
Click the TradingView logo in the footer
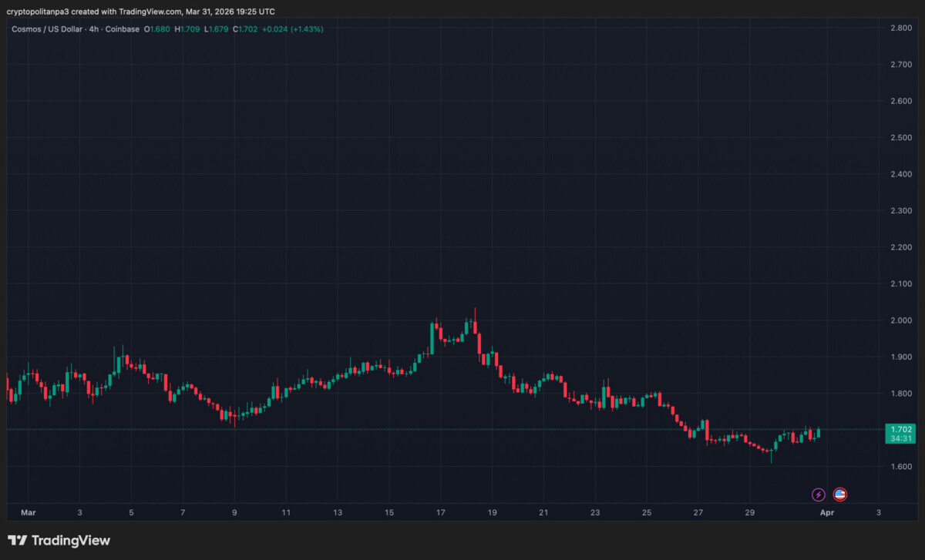pos(59,541)
